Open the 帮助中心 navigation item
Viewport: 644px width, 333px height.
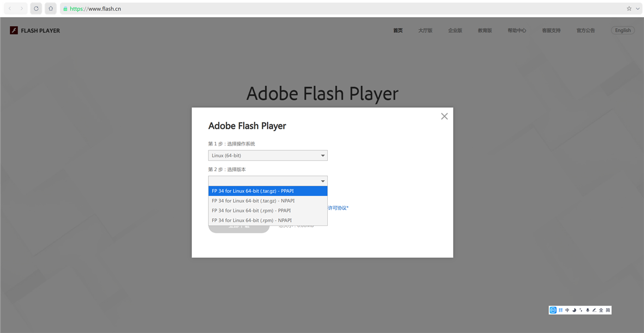[517, 30]
